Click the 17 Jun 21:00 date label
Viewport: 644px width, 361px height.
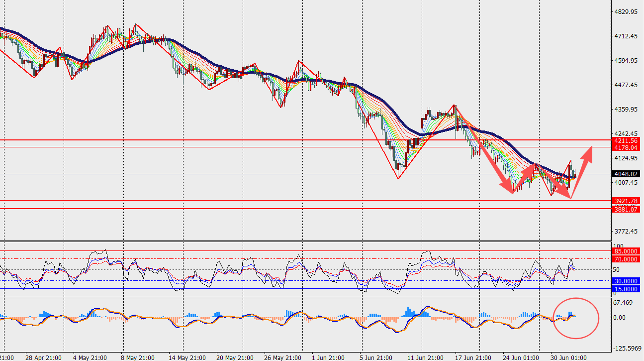coord(473,358)
